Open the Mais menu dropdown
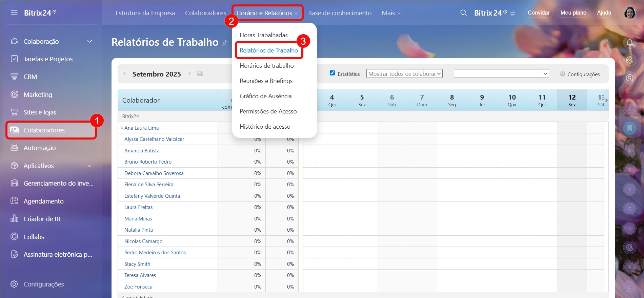The width and height of the screenshot is (644, 298). 391,13
